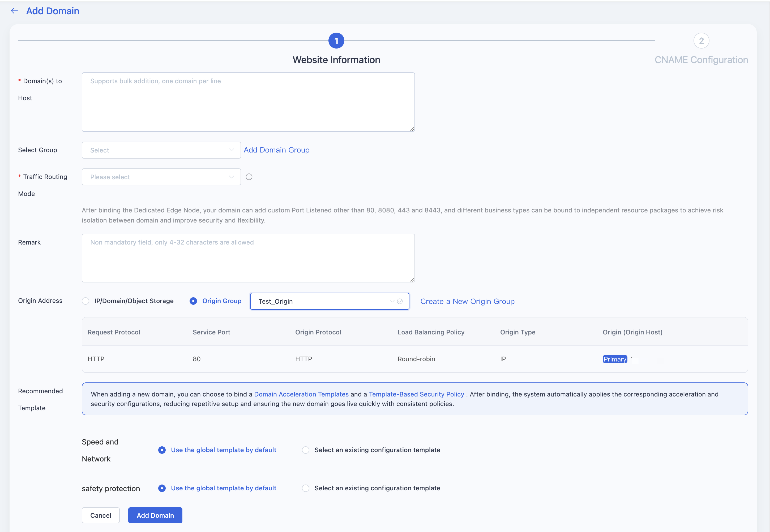Select the Origin Group radio option

pyautogui.click(x=193, y=301)
